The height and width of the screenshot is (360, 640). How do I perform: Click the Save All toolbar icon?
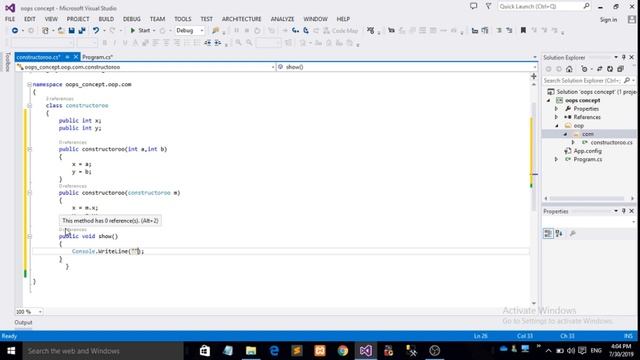[x=82, y=31]
